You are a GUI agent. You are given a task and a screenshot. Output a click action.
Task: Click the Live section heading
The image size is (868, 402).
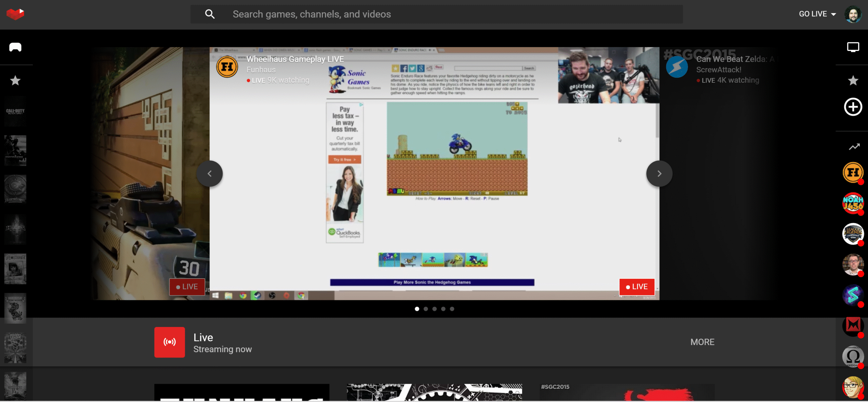coord(203,337)
